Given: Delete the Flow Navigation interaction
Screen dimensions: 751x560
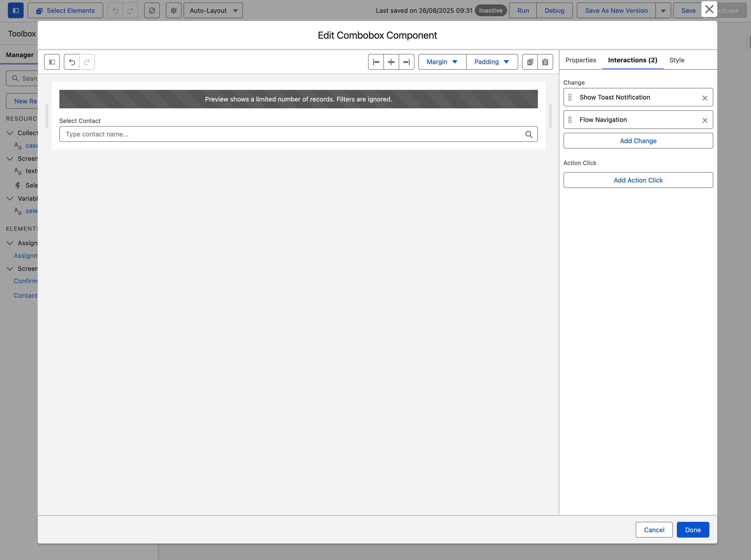Looking at the screenshot, I should [704, 120].
